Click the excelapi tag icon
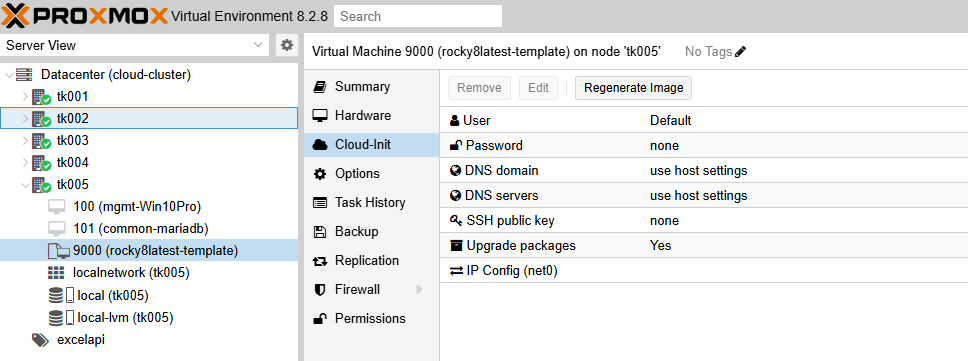 click(40, 340)
